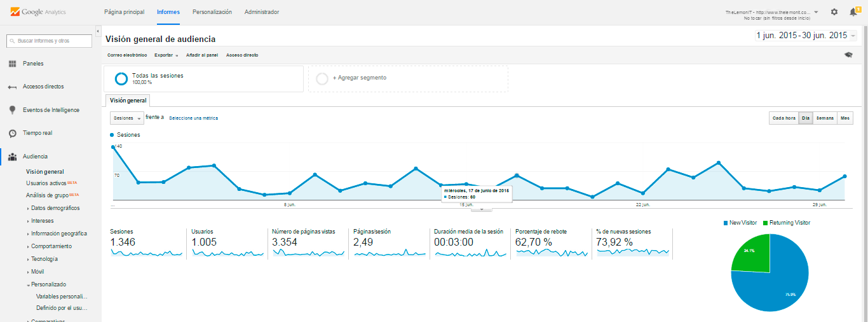This screenshot has width=868, height=322.
Task: Expand Datos demográficos in the sidebar
Action: 55,208
